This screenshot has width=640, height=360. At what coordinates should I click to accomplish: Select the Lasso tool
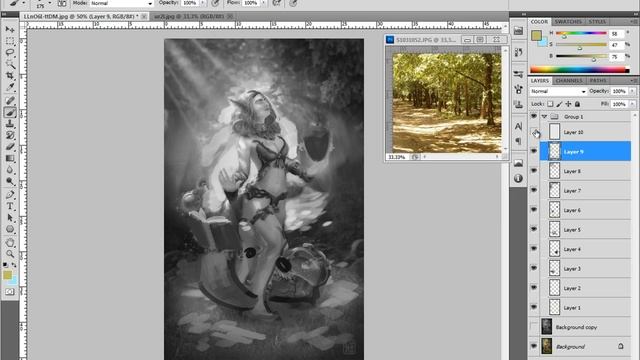click(x=10, y=53)
